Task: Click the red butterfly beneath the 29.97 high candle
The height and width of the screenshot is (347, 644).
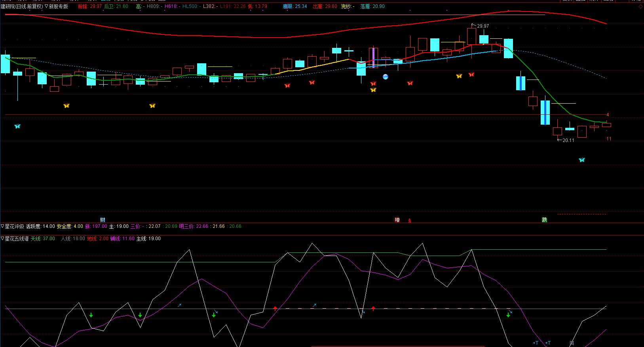Action: point(471,74)
